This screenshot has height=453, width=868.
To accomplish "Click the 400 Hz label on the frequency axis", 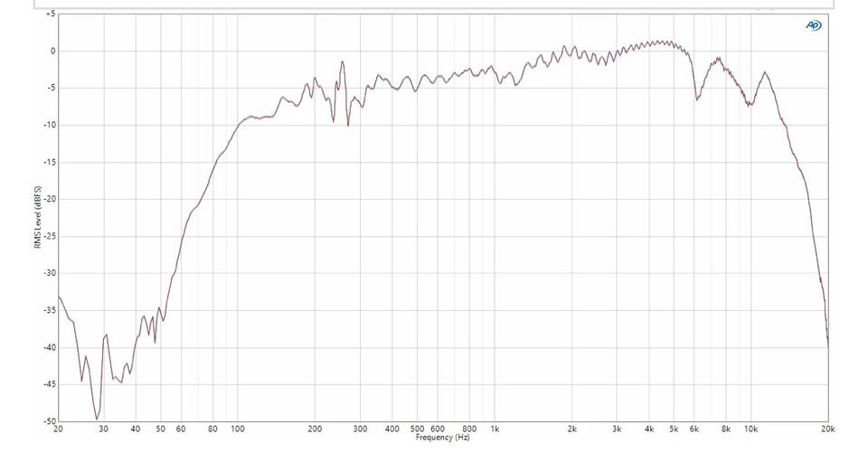I will (x=392, y=429).
